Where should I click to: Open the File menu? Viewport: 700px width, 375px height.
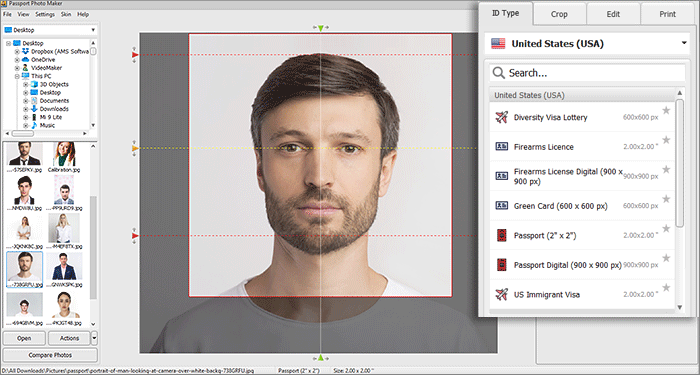[x=7, y=14]
